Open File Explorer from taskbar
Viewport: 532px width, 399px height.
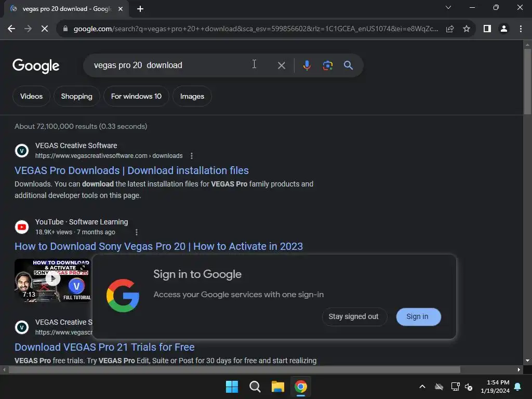[x=278, y=387]
